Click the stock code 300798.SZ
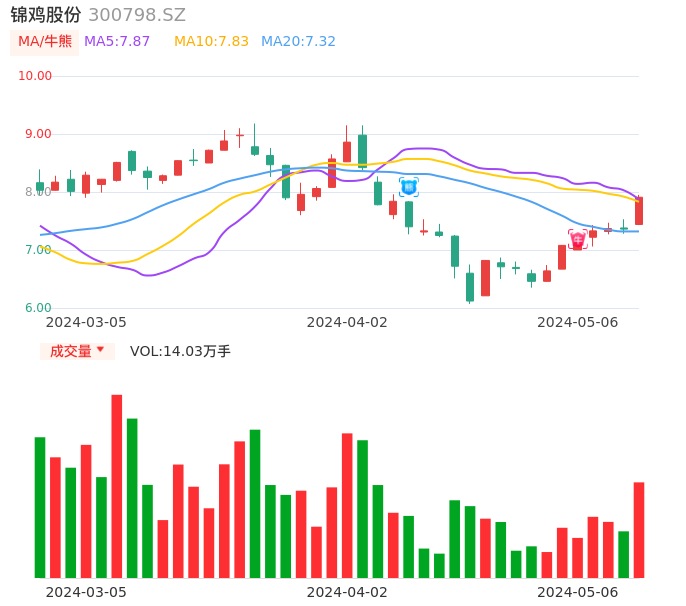The height and width of the screenshot is (606, 686). coord(137,15)
